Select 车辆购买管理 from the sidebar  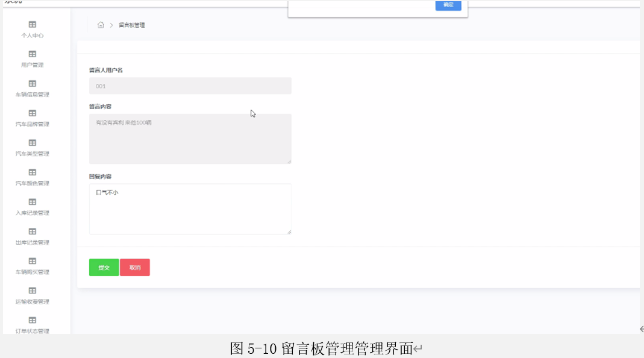tap(31, 261)
